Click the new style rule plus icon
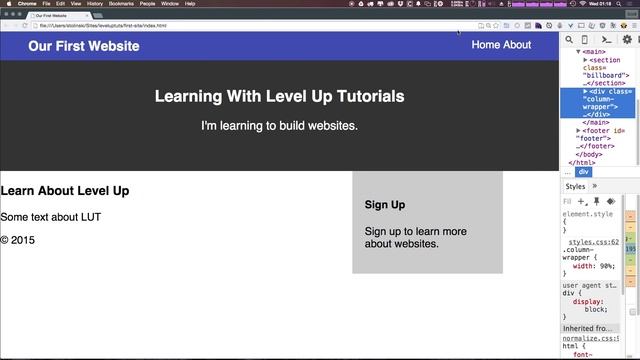This screenshot has width=640, height=360. [x=581, y=201]
